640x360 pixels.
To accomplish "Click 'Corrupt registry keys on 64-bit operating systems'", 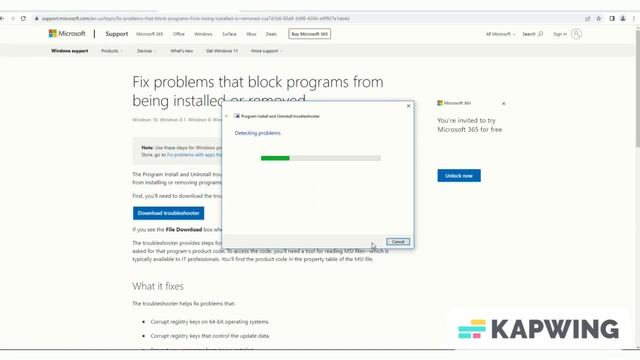I will (x=210, y=322).
